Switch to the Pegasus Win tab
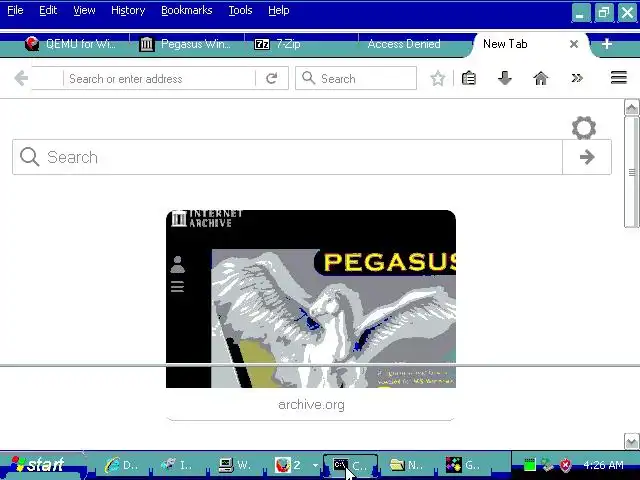 [x=186, y=44]
